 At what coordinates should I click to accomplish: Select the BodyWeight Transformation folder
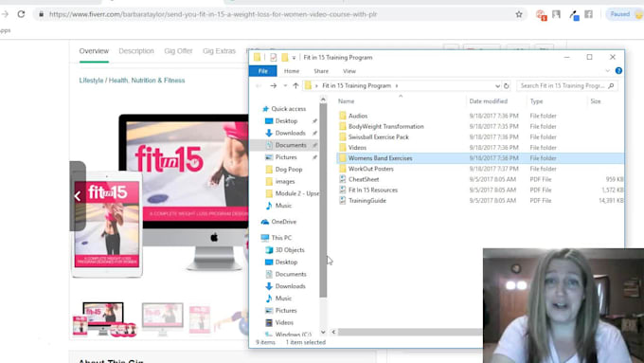[x=386, y=127]
